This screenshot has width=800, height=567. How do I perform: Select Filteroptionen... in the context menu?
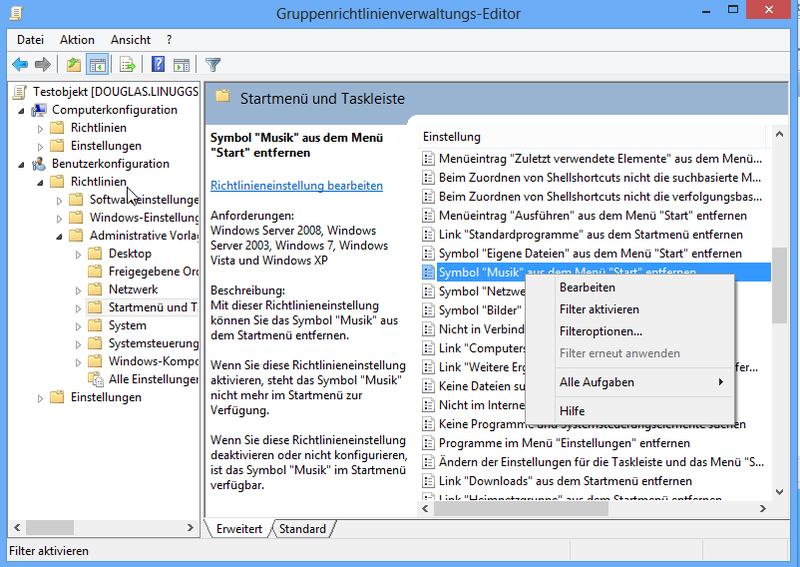[x=600, y=332]
